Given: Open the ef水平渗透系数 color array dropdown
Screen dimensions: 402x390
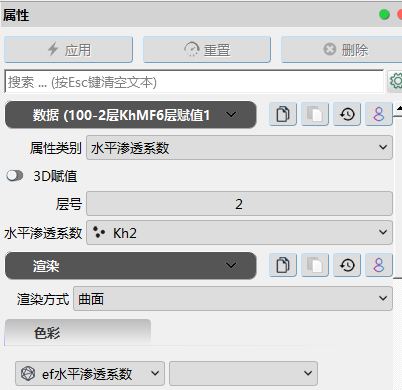Looking at the screenshot, I should [x=90, y=373].
